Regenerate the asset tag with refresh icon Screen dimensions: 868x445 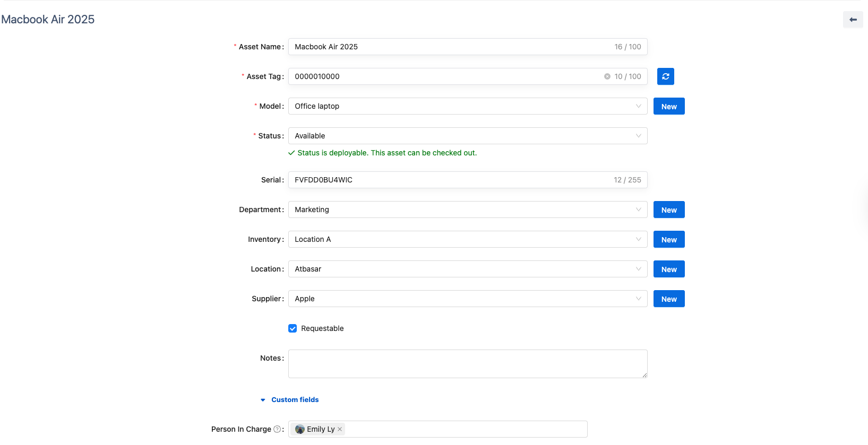coord(665,76)
